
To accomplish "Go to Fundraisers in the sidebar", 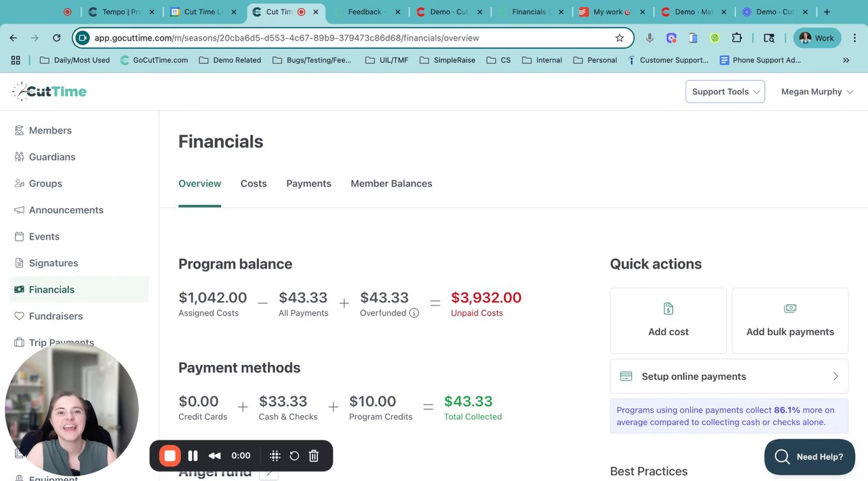I will pos(56,316).
